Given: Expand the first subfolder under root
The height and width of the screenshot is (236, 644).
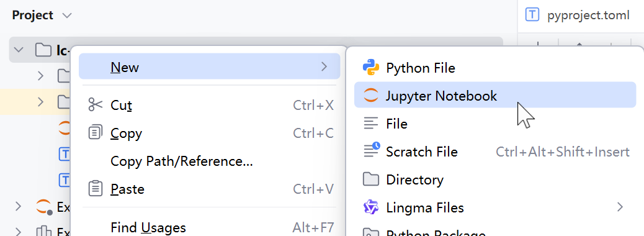Looking at the screenshot, I should [40, 76].
